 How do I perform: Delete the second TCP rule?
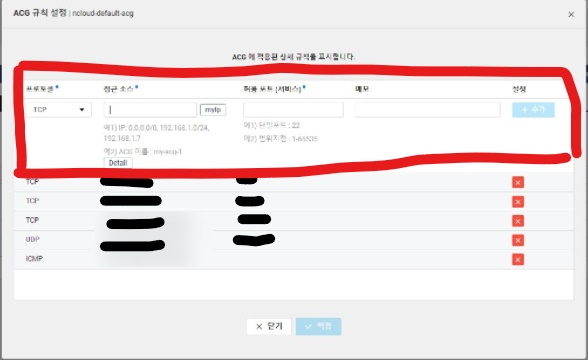point(518,202)
